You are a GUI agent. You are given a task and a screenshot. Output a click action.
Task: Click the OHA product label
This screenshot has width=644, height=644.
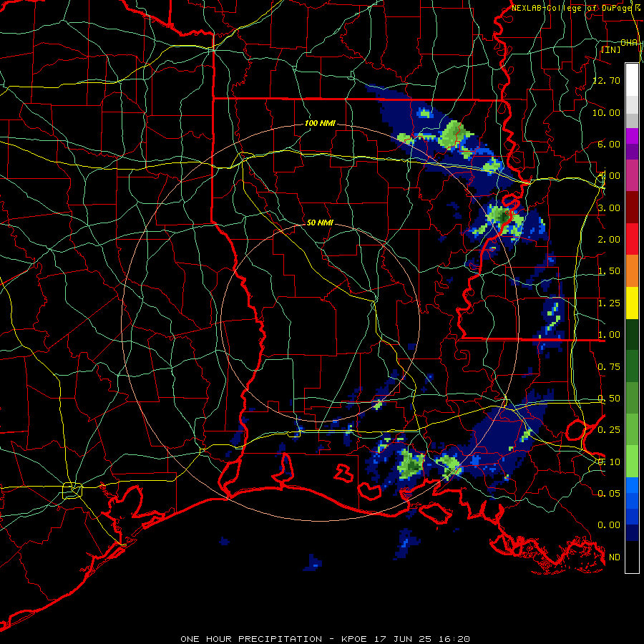coord(629,43)
